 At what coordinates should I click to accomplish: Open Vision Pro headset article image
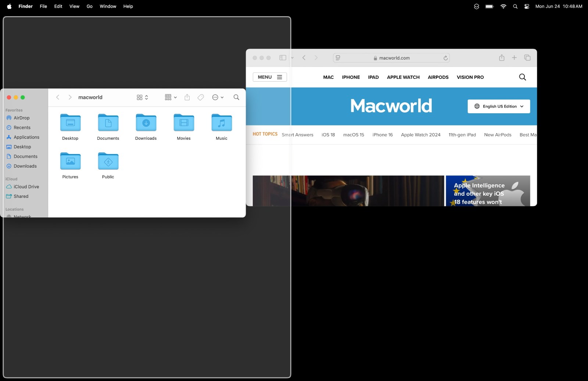pyautogui.click(x=348, y=190)
